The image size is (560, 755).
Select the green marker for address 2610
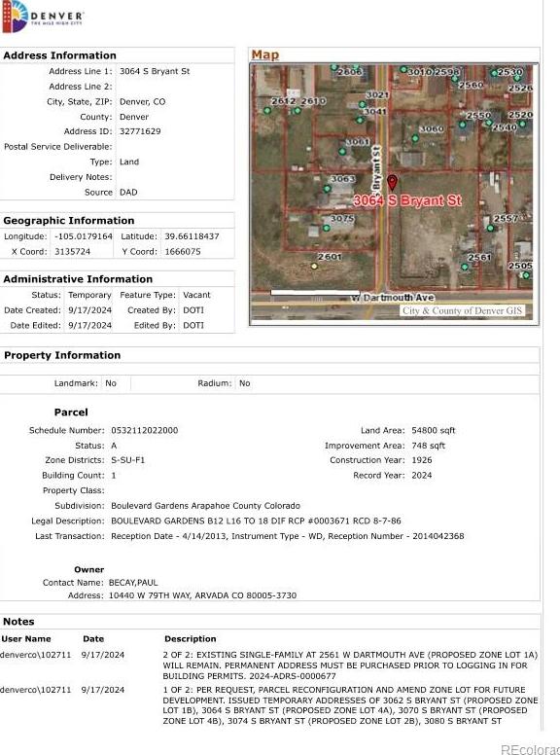297,111
